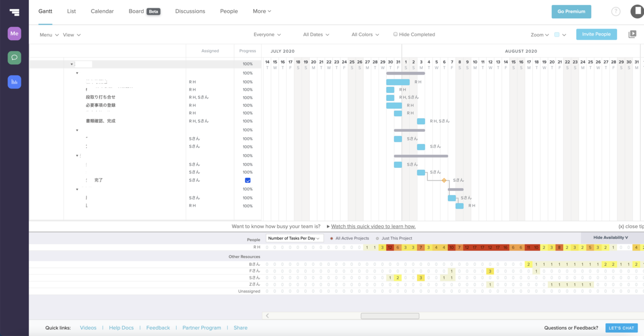Uncheck the blue 完了 task checkbox
The height and width of the screenshot is (336, 644).
[x=247, y=181]
